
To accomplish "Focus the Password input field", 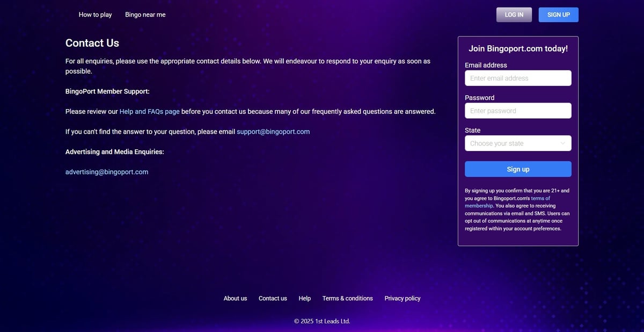I will click(518, 111).
